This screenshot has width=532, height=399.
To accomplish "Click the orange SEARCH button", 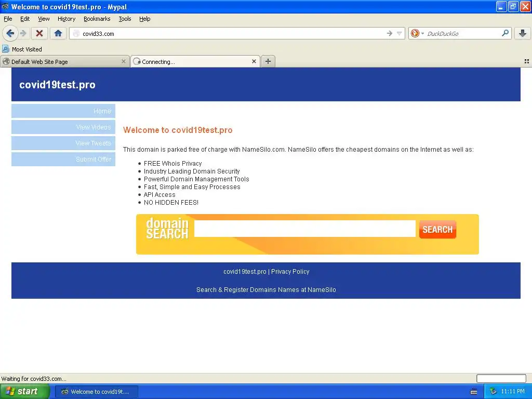I will (x=437, y=229).
